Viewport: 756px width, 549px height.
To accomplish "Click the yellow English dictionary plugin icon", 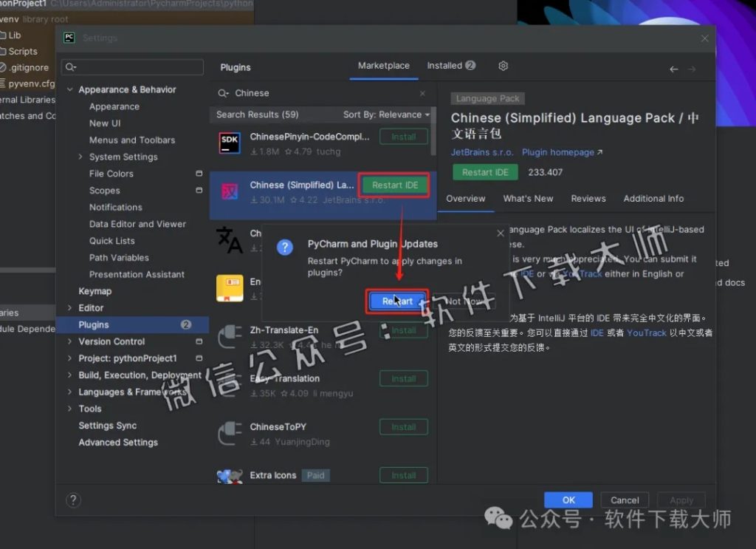I will point(229,288).
